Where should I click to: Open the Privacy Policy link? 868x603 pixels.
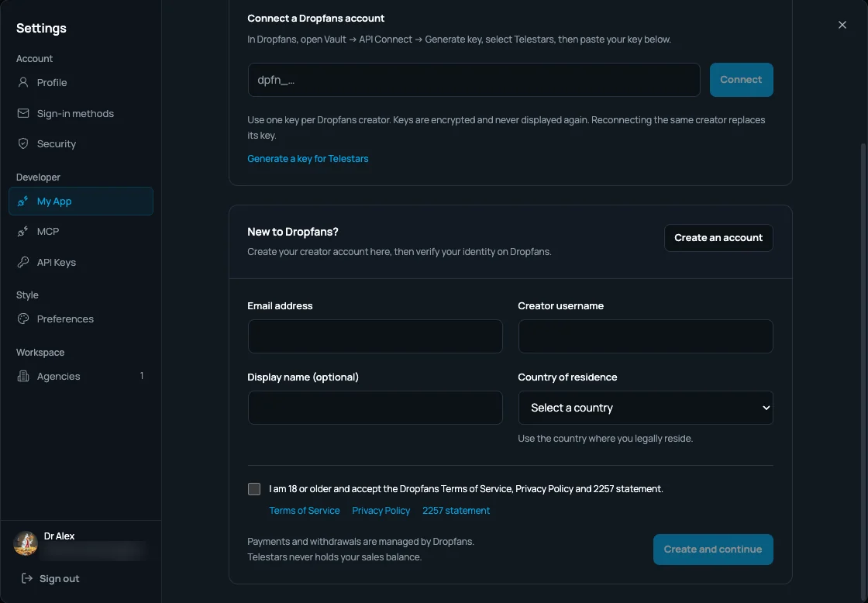click(x=381, y=511)
